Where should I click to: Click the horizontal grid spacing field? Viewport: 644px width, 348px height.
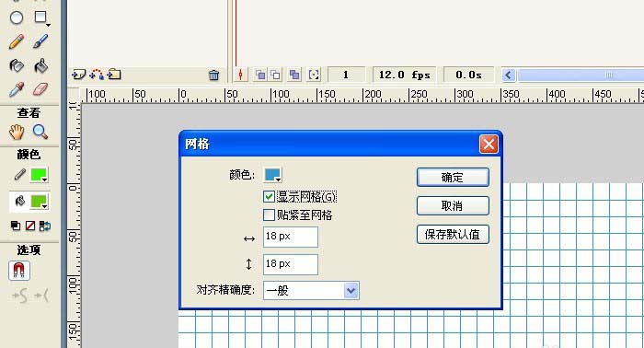[x=291, y=237]
